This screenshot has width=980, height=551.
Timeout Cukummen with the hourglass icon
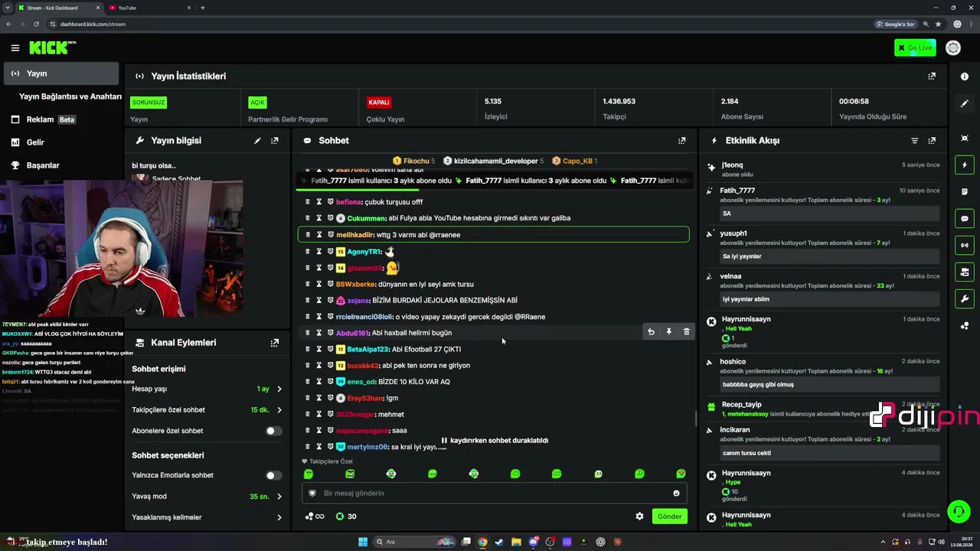pos(319,218)
